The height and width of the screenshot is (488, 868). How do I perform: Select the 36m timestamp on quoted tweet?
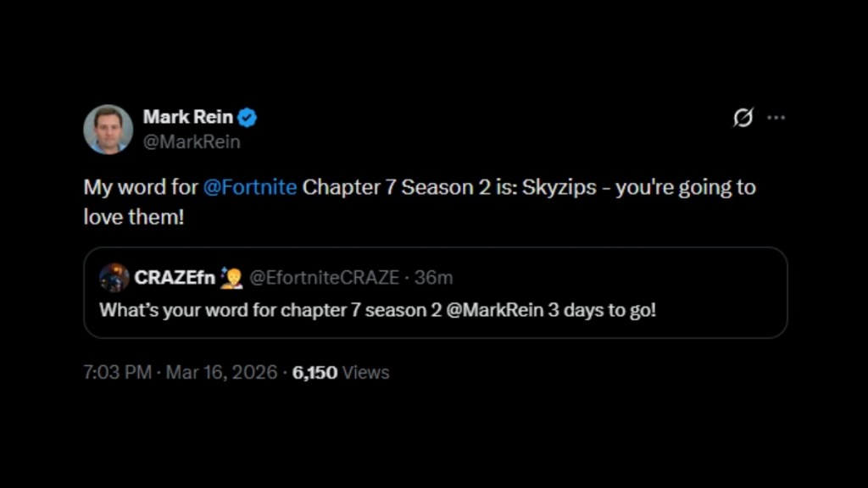tap(434, 276)
